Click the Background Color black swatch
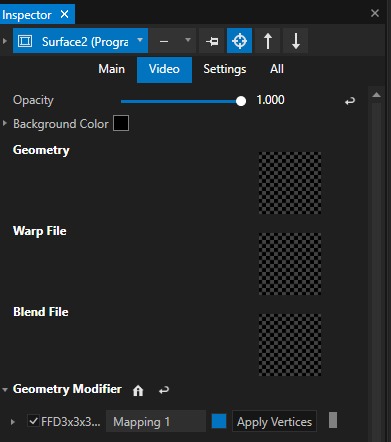The image size is (391, 442). 121,123
